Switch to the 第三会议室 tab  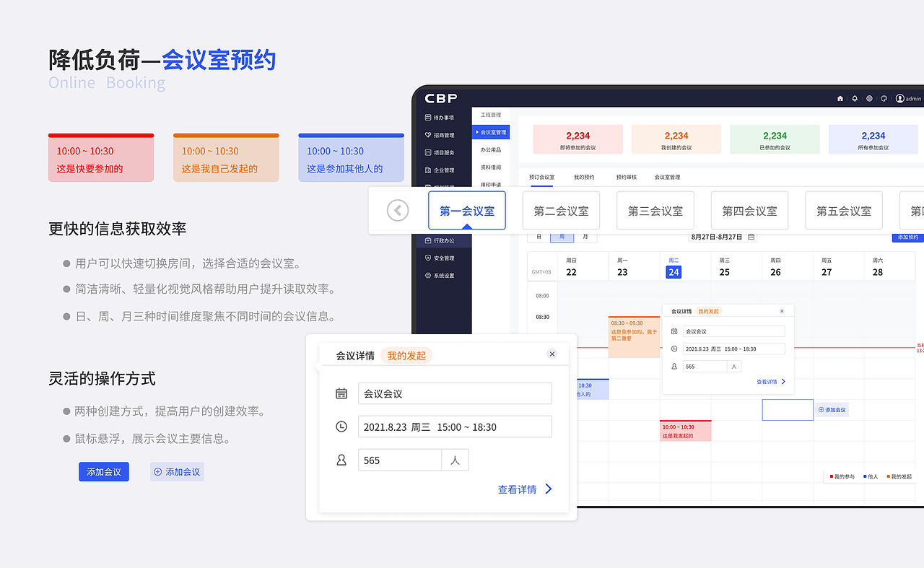point(655,210)
